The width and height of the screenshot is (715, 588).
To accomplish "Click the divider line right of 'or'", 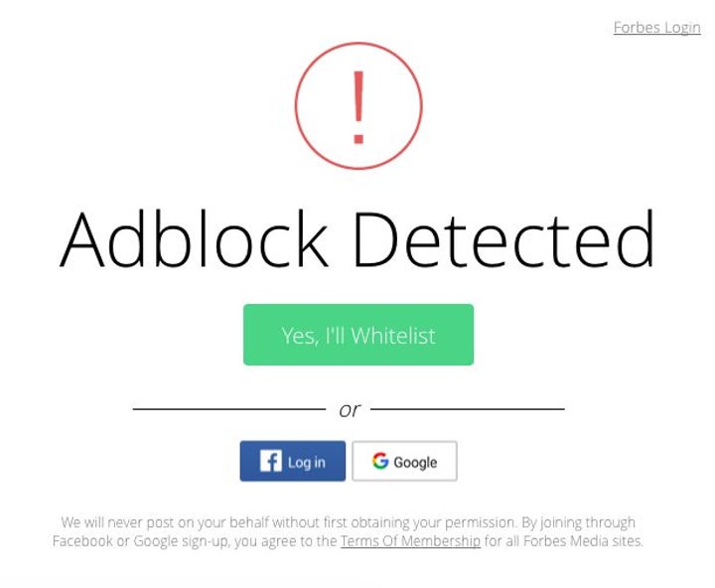I will [x=467, y=408].
